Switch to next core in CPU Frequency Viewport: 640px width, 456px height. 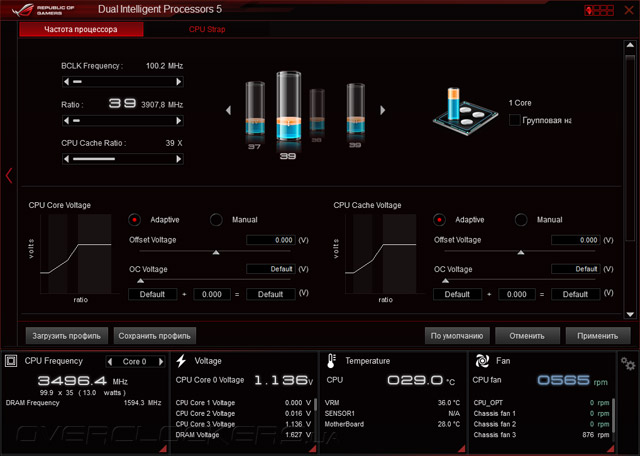[x=161, y=362]
